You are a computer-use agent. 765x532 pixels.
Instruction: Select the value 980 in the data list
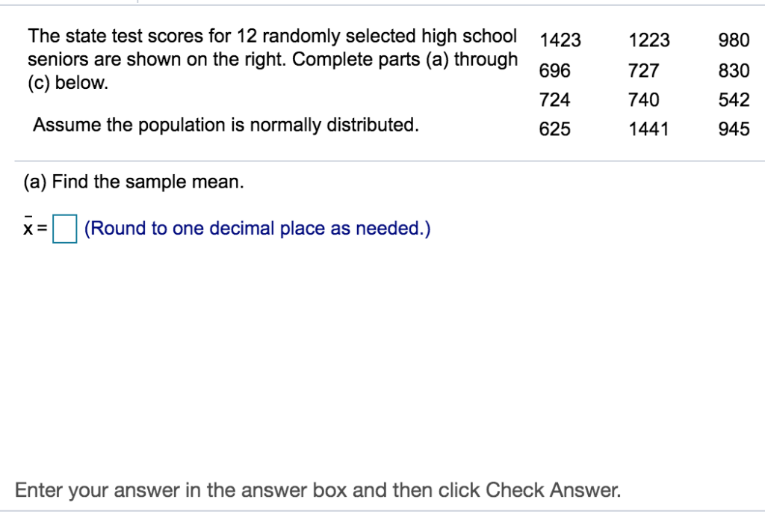[734, 40]
